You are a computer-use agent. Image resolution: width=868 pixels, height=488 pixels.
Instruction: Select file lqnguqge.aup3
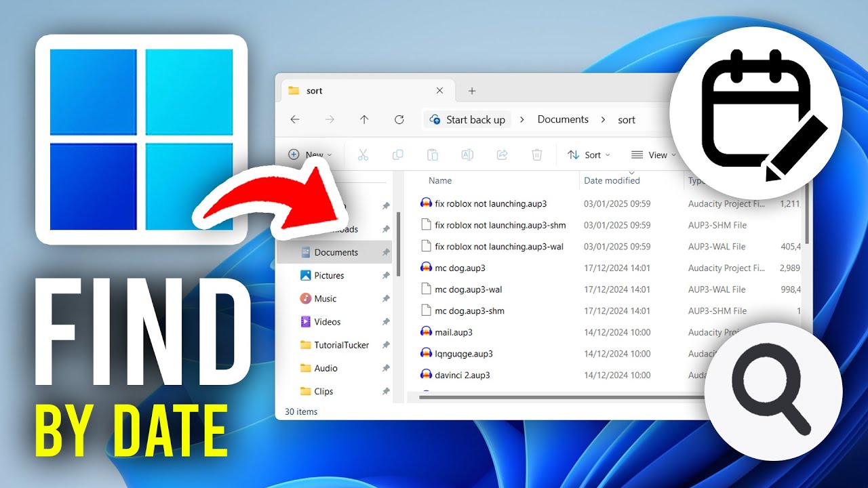464,354
